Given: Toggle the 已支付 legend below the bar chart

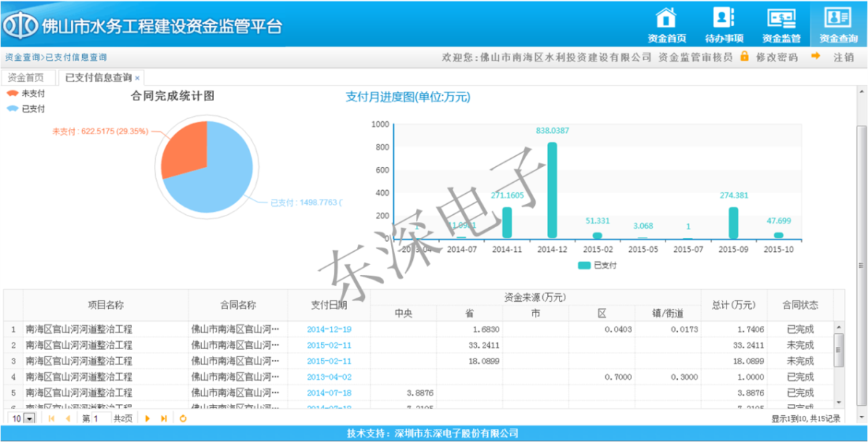Looking at the screenshot, I should (597, 266).
